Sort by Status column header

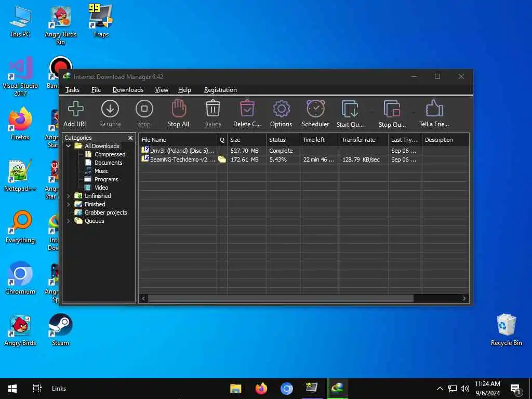[x=283, y=140]
